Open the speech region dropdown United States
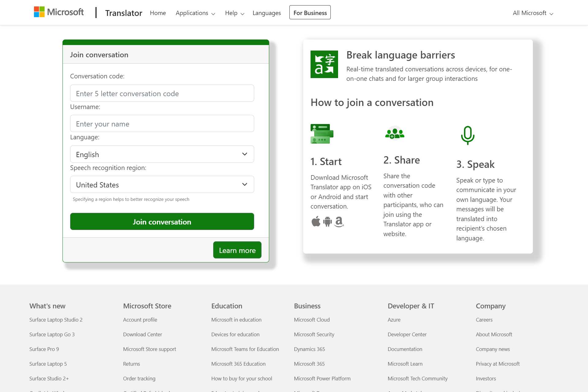This screenshot has height=392, width=588. [162, 184]
